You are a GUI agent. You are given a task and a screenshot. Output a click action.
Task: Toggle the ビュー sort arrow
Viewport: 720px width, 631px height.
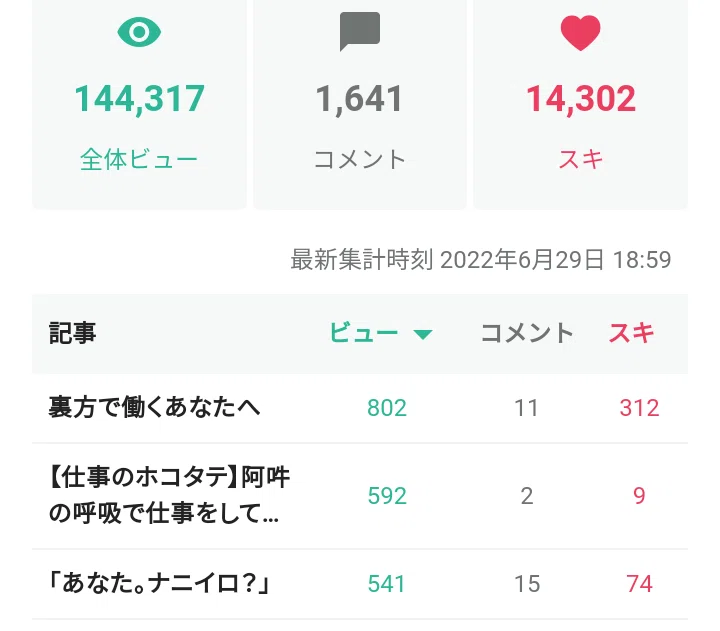pyautogui.click(x=422, y=334)
